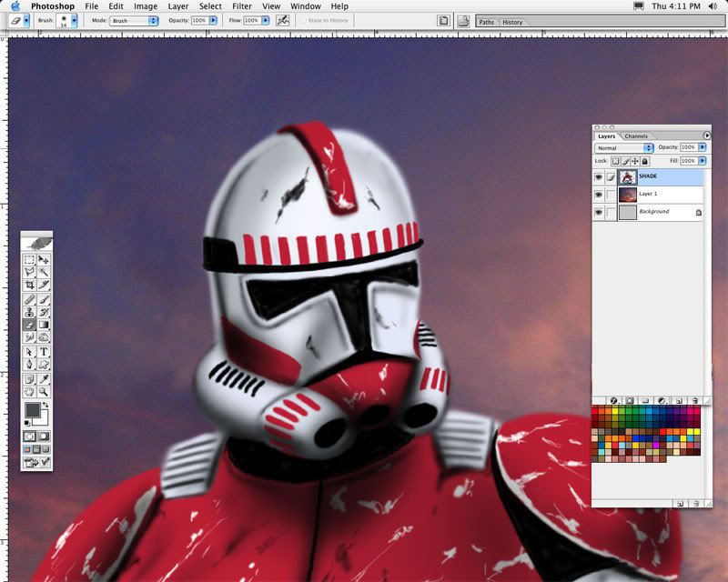Viewport: 728px width, 582px height.
Task: Select the Magic Wand tool
Action: (44, 272)
